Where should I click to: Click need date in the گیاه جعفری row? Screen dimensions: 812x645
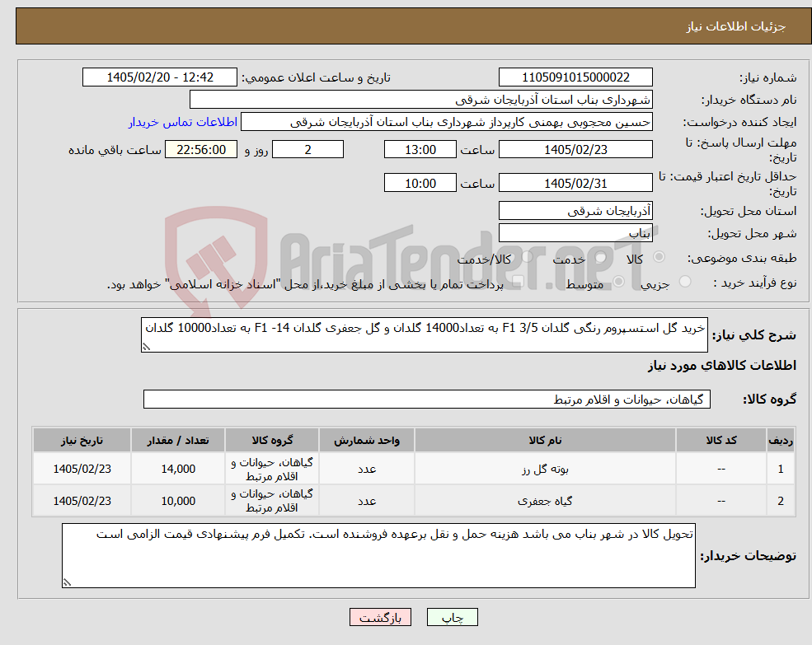pyautogui.click(x=82, y=501)
